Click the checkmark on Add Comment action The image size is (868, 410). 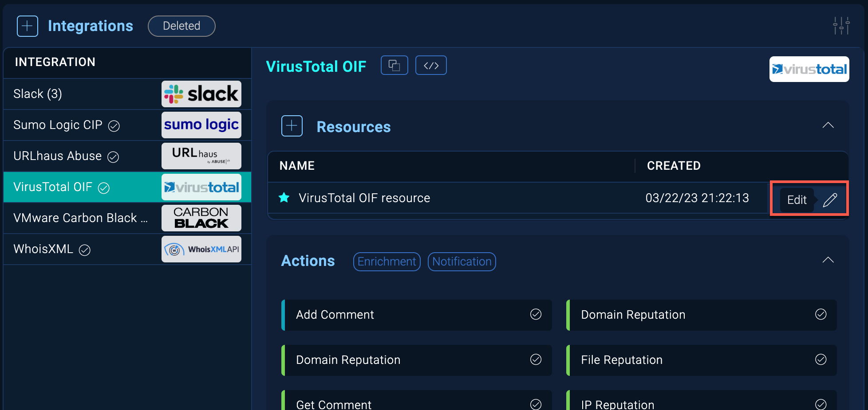click(535, 315)
